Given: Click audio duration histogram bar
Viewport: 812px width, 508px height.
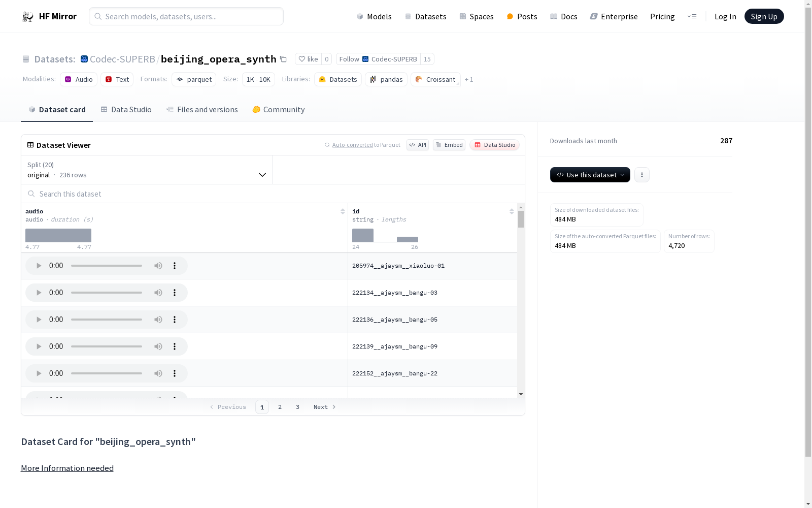Looking at the screenshot, I should point(58,235).
